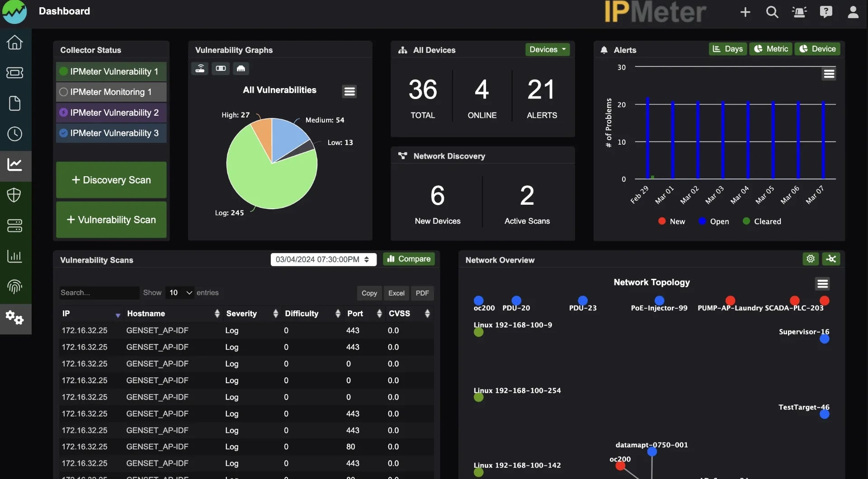Open the bar chart reports sidebar icon
Viewport: 868px width, 479px height.
tap(14, 256)
